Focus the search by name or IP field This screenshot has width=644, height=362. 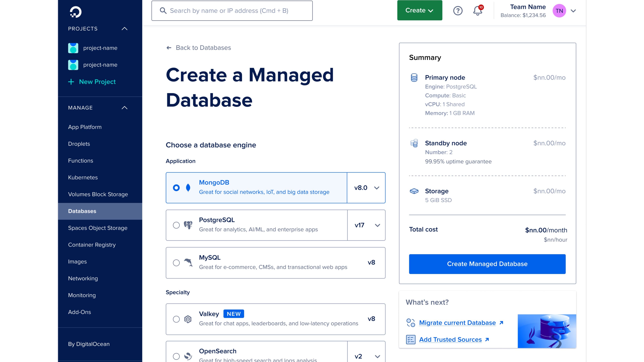click(x=232, y=11)
